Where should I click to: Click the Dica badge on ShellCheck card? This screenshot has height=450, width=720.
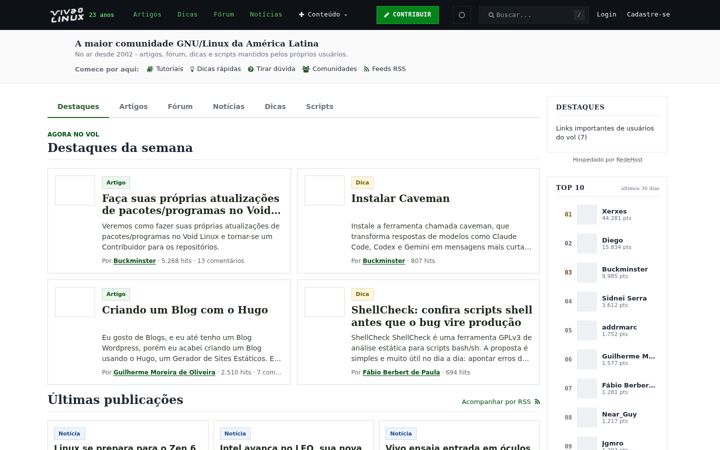pos(362,294)
